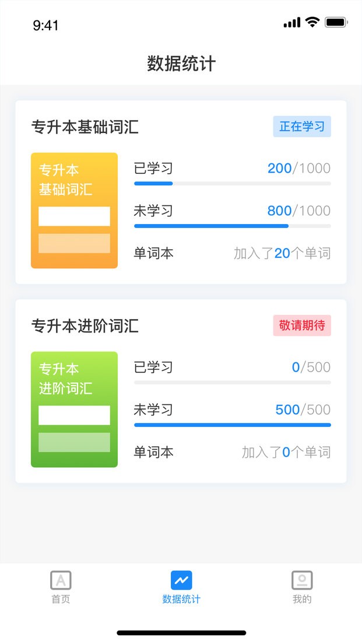Tap the 我的 profile icon
This screenshot has height=644, width=362.
tap(302, 580)
